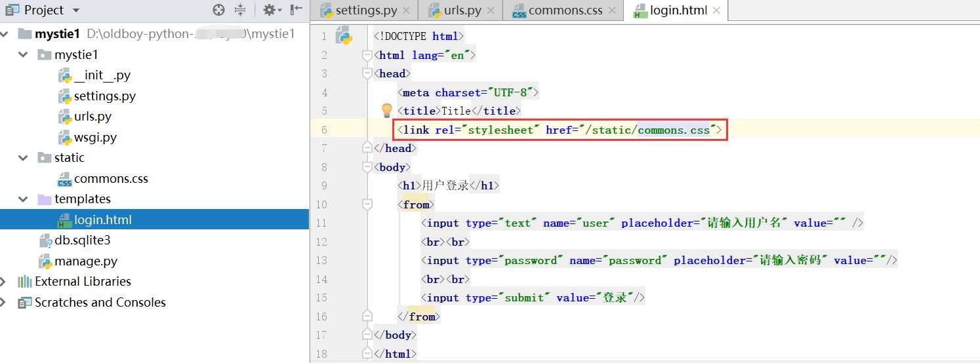
Task: Collapse the templates folder
Action: point(24,199)
